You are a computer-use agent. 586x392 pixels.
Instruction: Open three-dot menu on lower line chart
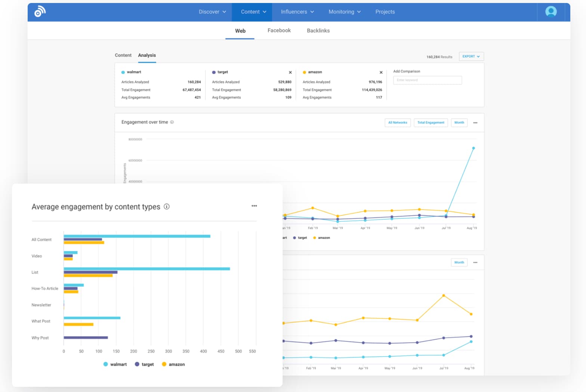[475, 262]
